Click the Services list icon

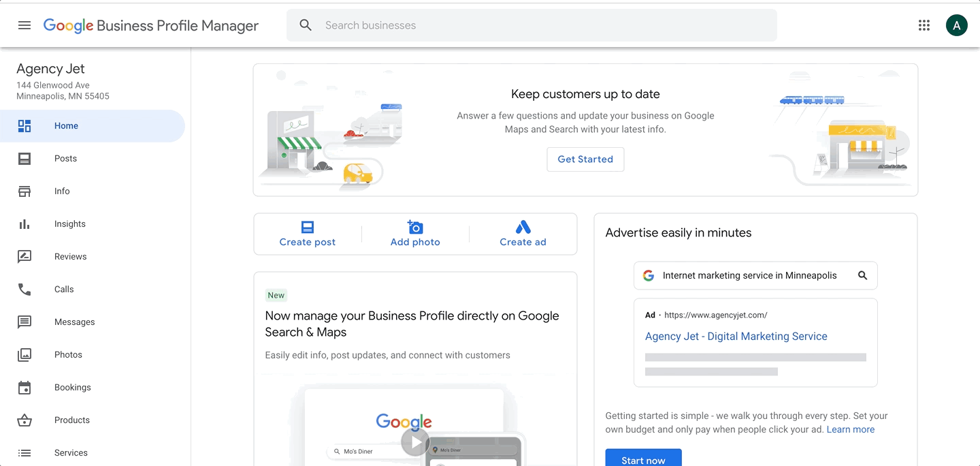coord(24,453)
